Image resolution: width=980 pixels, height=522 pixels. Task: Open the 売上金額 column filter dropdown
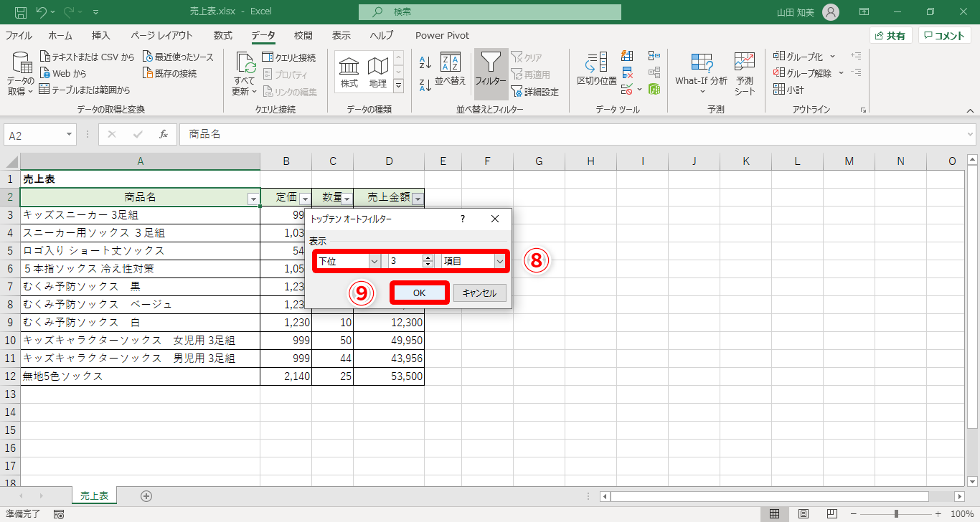coord(418,199)
